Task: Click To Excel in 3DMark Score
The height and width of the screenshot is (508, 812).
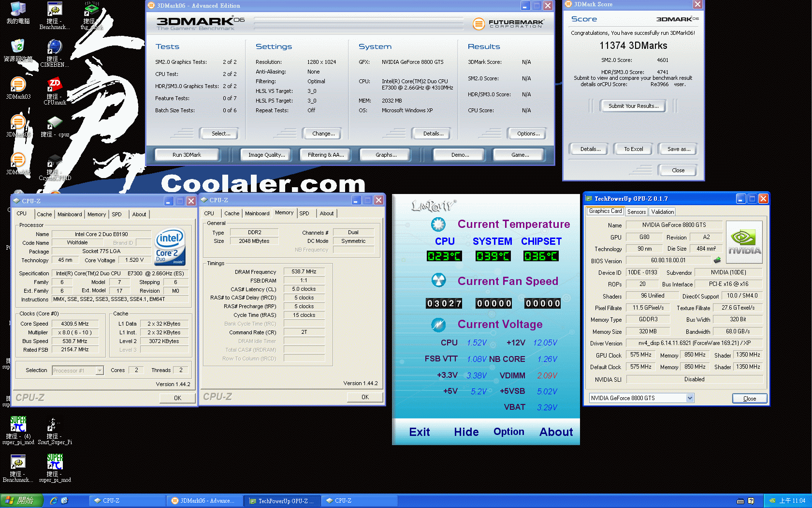Action: click(x=633, y=149)
